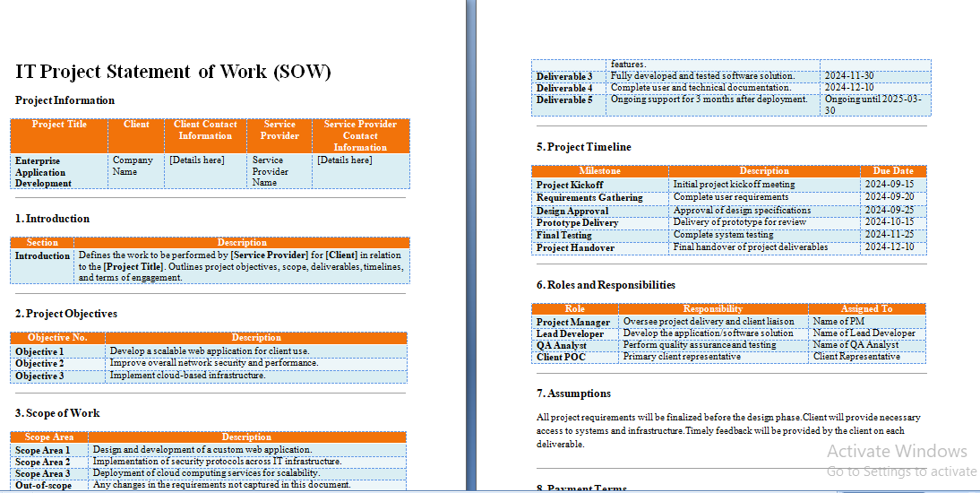
Task: Select the 'Project Information' heading
Action: point(65,100)
